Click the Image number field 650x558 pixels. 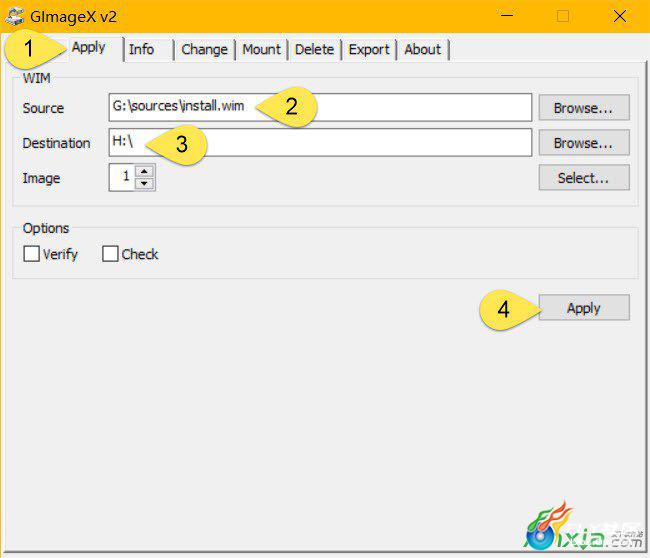[x=122, y=177]
